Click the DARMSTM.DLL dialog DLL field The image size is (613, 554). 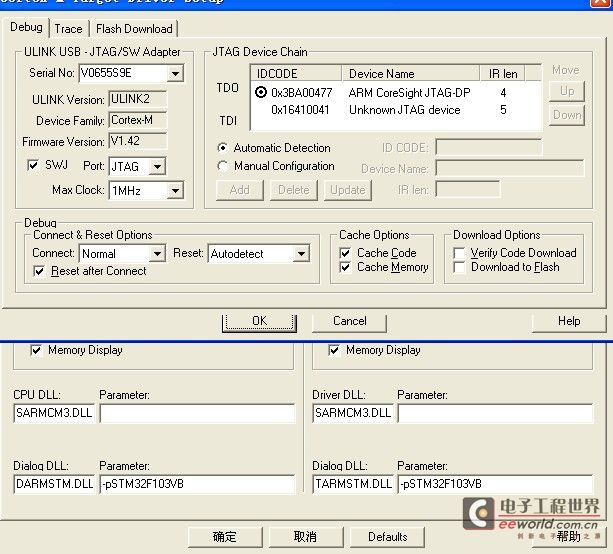tap(54, 484)
